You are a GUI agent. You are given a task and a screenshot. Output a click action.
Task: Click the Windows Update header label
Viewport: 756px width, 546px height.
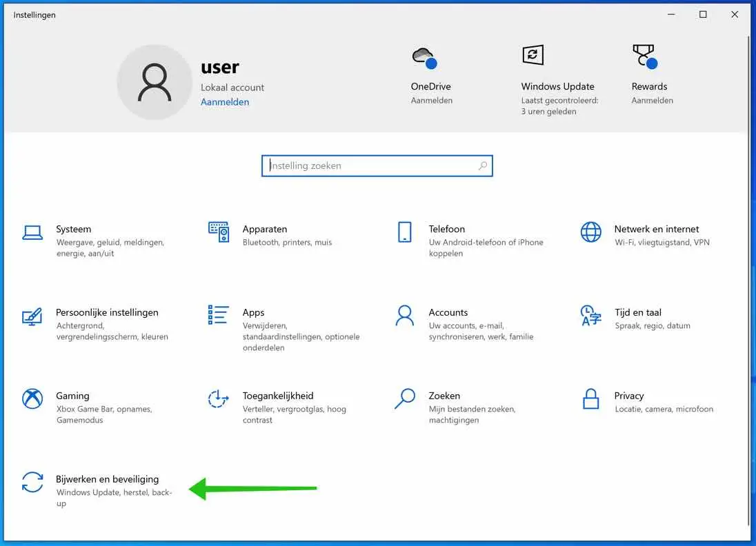tap(557, 86)
